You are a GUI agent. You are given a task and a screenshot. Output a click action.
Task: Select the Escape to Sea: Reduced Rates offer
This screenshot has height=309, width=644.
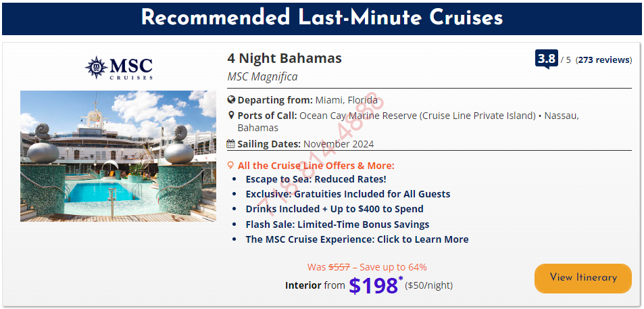316,179
